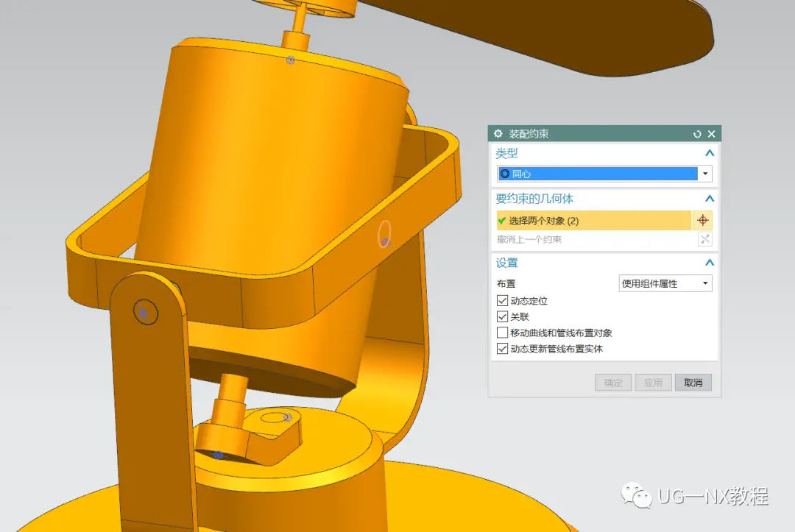Click the gear icon in 装配约束 title bar
Image resolution: width=795 pixels, height=532 pixels.
498,134
